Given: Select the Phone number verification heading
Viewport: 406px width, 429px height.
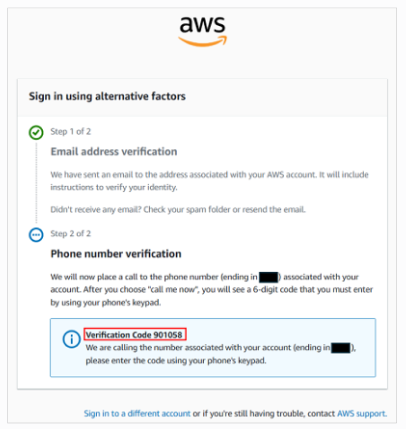Looking at the screenshot, I should 116,254.
